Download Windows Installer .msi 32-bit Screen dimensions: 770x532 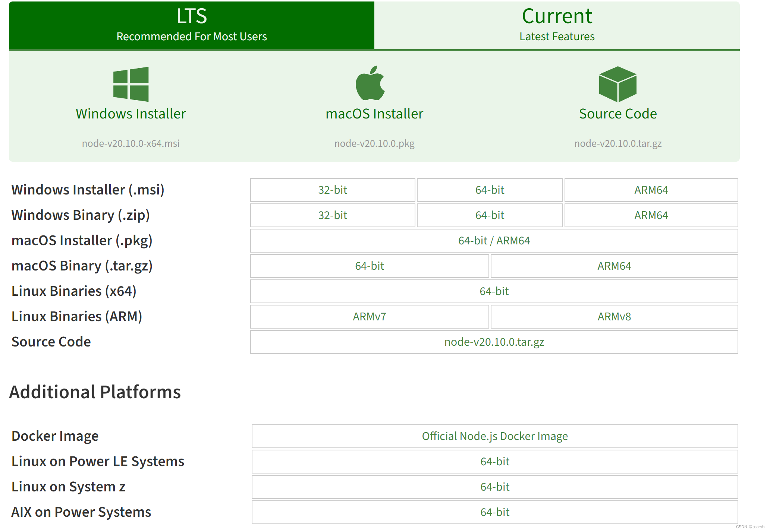coord(332,190)
